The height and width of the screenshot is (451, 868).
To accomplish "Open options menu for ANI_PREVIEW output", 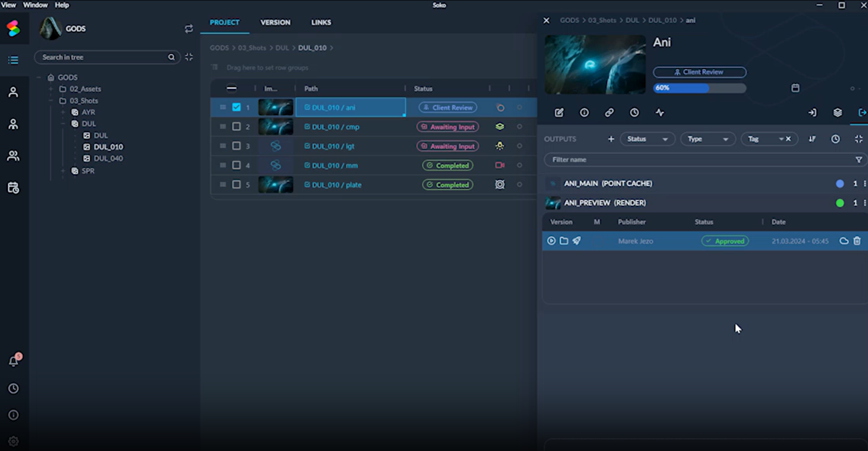I will (x=864, y=203).
